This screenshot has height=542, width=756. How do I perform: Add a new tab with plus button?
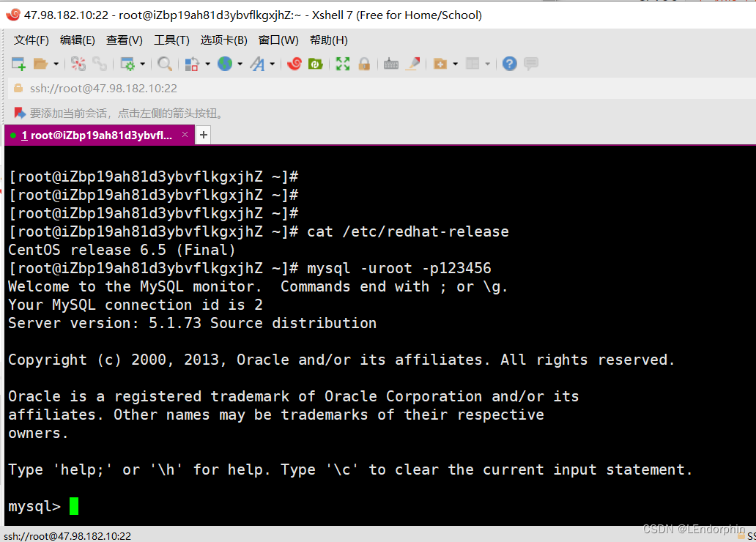(x=204, y=135)
